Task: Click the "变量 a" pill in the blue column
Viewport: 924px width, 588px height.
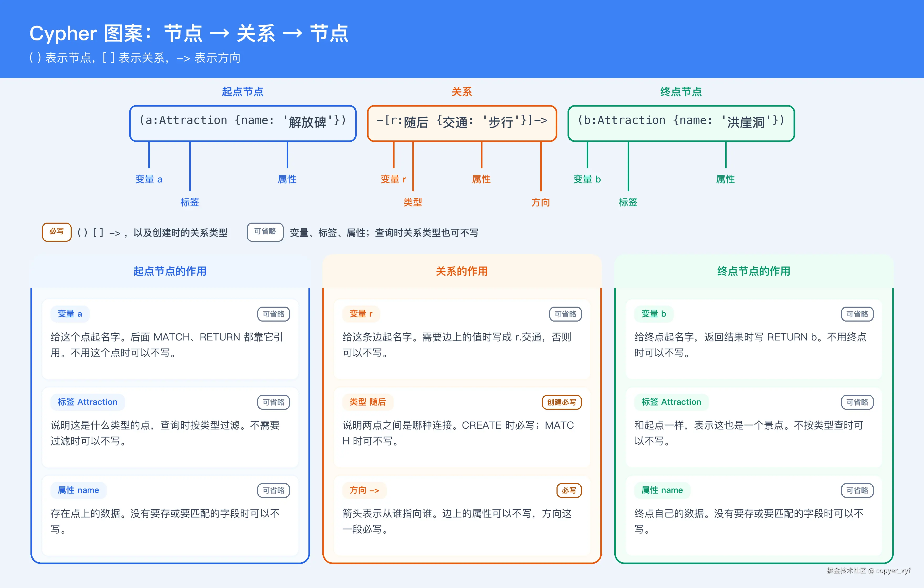Action: tap(70, 314)
